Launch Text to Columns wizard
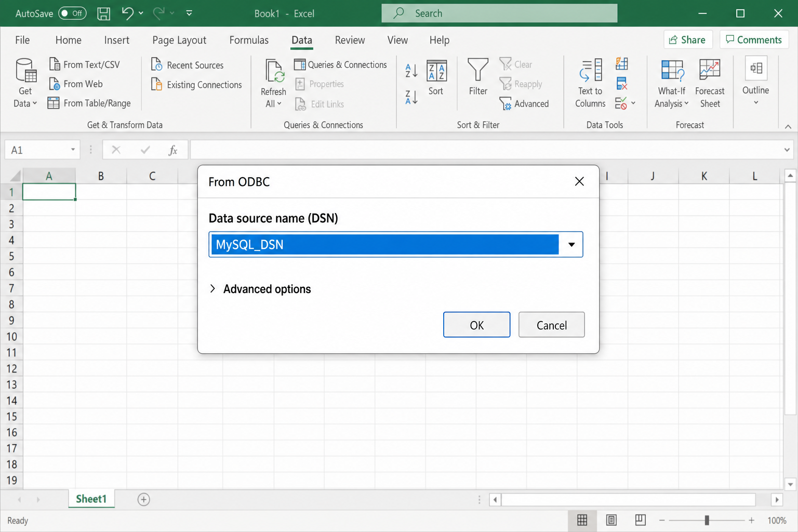The width and height of the screenshot is (798, 532). (x=590, y=83)
